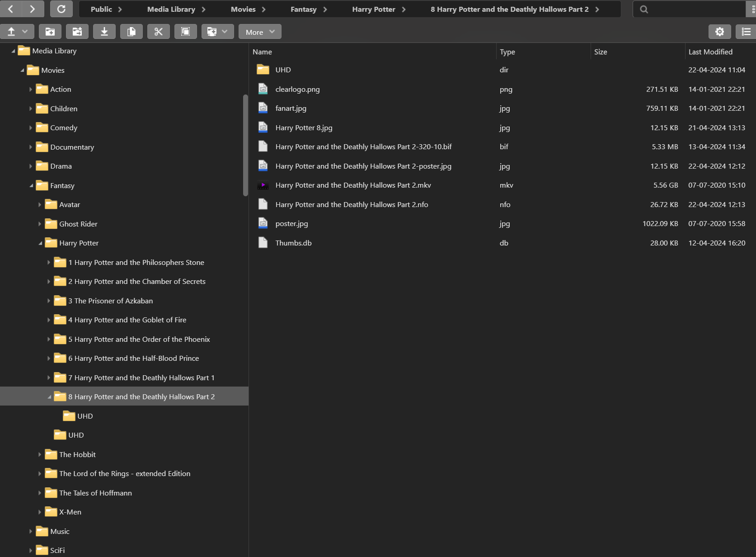Screen dimensions: 756x557
Task: Select the Deathly Hallows Part 2-320-10.bif file
Action: pyautogui.click(x=363, y=147)
